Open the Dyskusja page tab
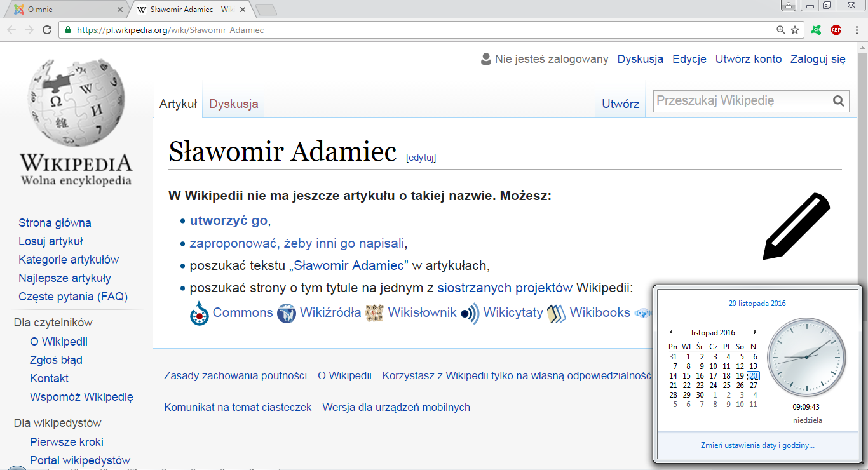Viewport: 868px width, 470px height. [x=233, y=104]
